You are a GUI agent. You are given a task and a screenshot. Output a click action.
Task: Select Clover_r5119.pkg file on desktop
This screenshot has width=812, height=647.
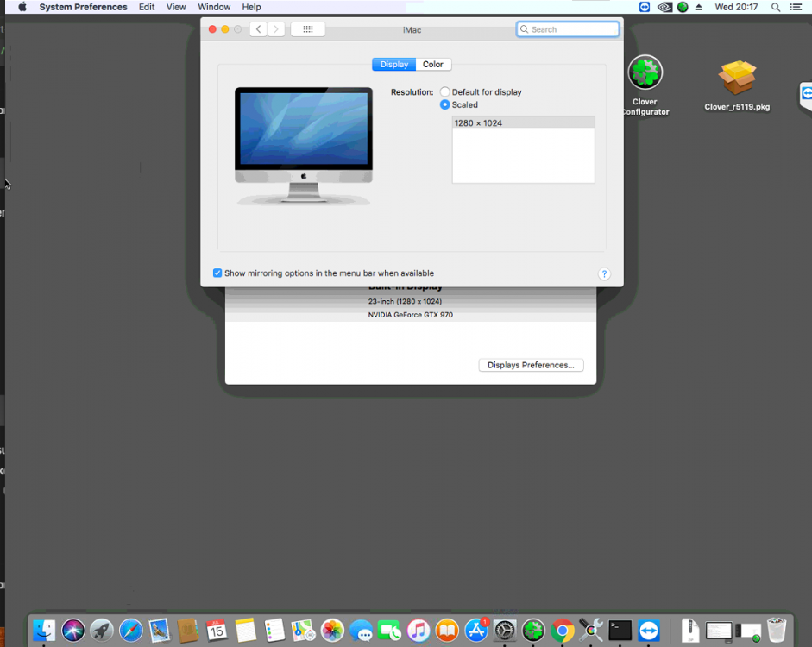737,85
